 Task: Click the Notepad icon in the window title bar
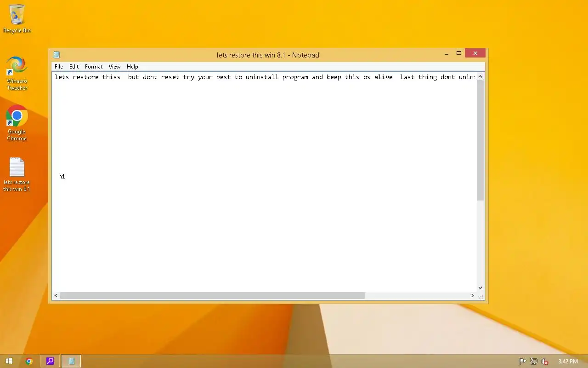57,55
